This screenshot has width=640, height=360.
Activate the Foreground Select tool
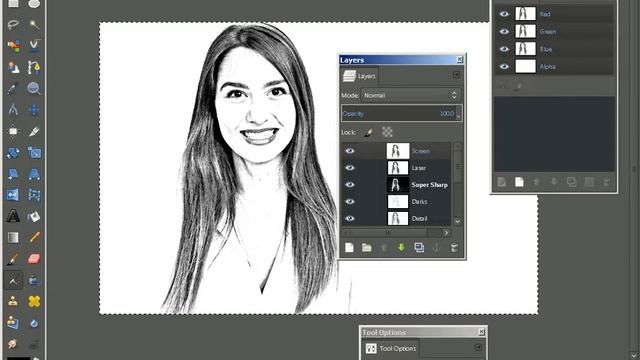tap(13, 67)
